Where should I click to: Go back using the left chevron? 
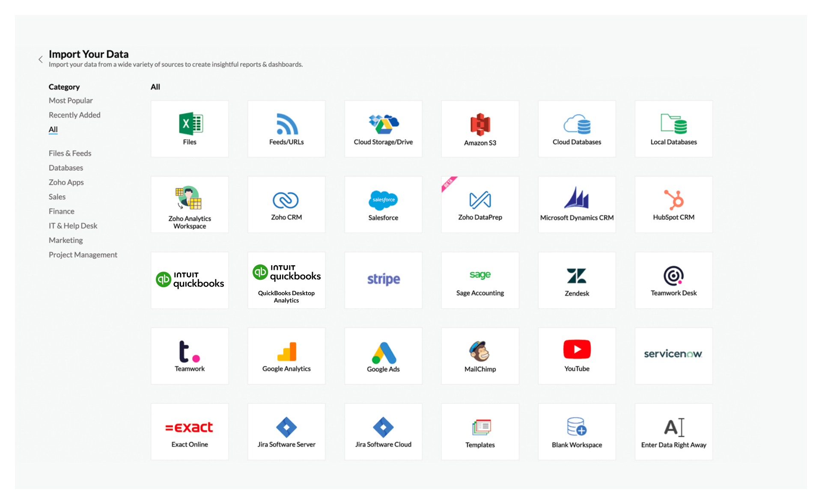(x=41, y=59)
